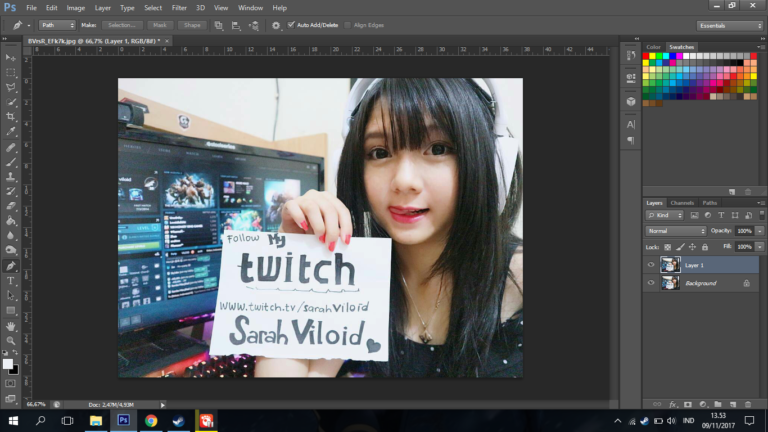768x432 pixels.
Task: Open the Opacity slider dropdown arrow
Action: click(x=760, y=231)
